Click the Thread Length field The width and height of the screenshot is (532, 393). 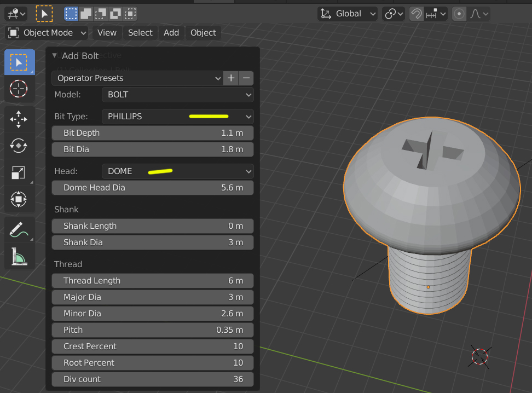coord(153,281)
